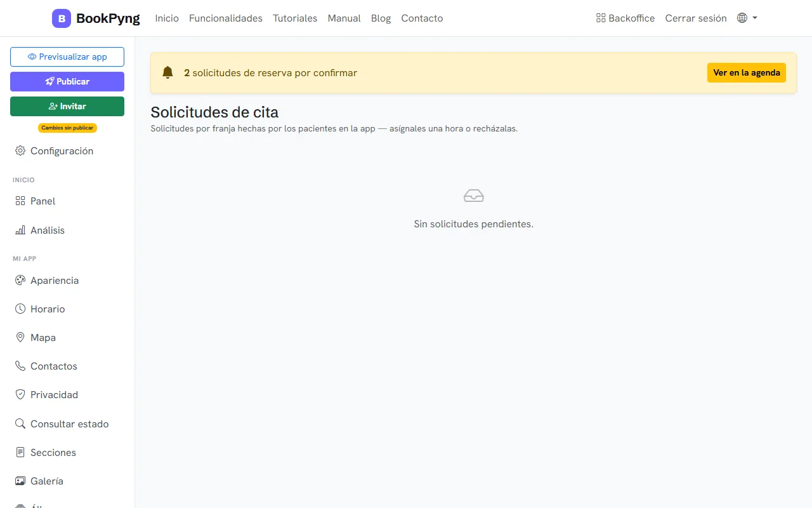The width and height of the screenshot is (812, 508).
Task: Click the 'Sin solicitudes pendientes.' text
Action: pyautogui.click(x=474, y=224)
